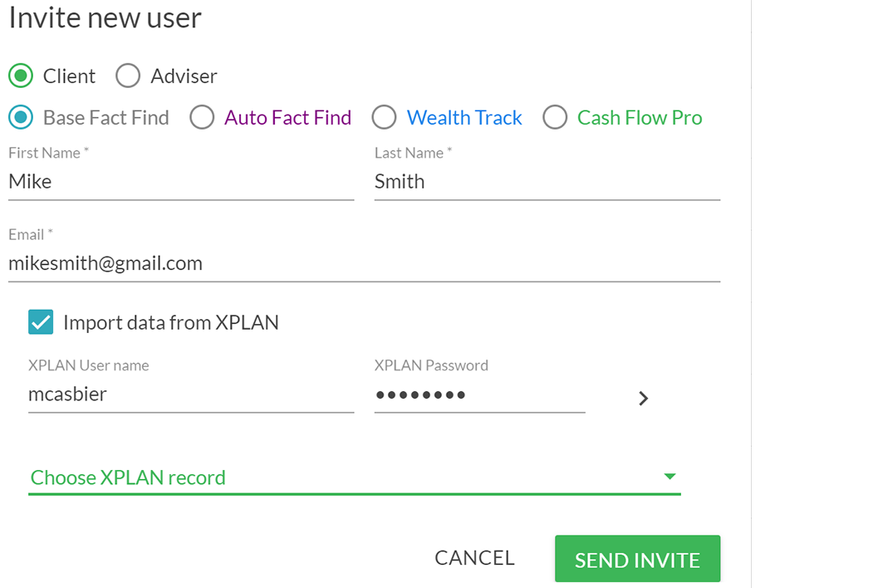Click the Invite new user heading
Image resolution: width=883 pixels, height=588 pixels.
click(105, 17)
